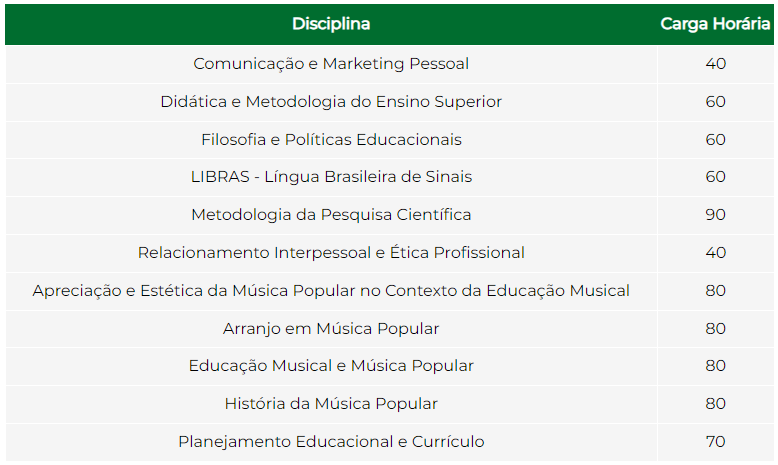
Task: Click the Disciplina column header
Action: point(331,24)
